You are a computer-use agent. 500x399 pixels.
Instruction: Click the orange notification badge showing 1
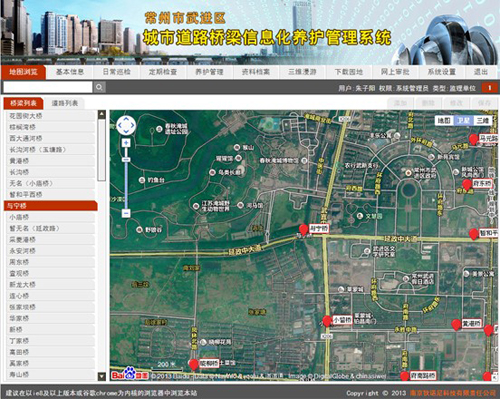click(490, 88)
